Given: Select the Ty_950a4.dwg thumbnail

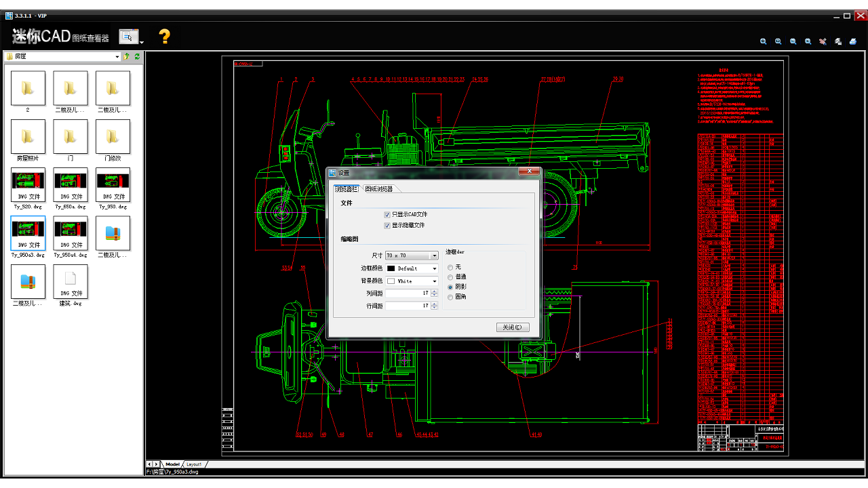Looking at the screenshot, I should pyautogui.click(x=71, y=234).
